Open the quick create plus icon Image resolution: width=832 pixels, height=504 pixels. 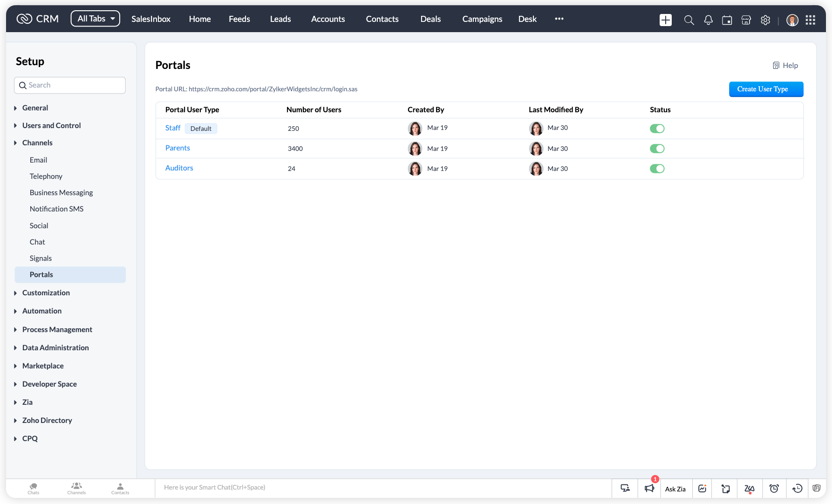coord(666,20)
